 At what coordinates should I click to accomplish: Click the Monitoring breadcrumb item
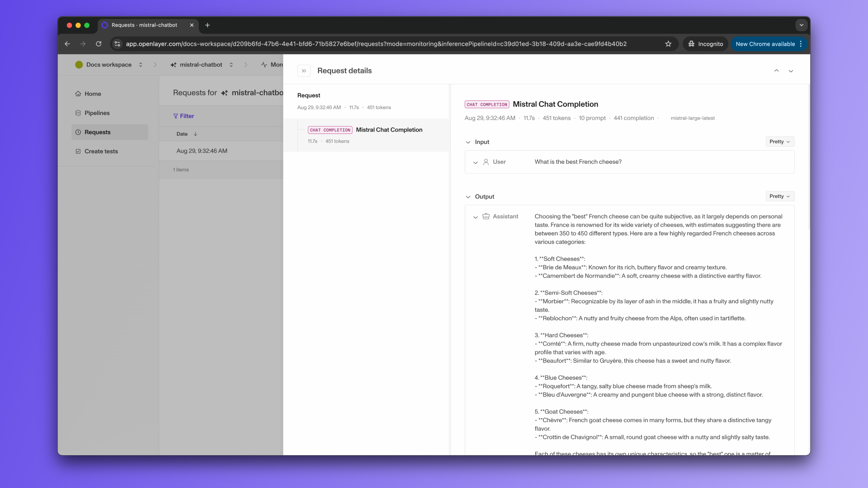[272, 64]
